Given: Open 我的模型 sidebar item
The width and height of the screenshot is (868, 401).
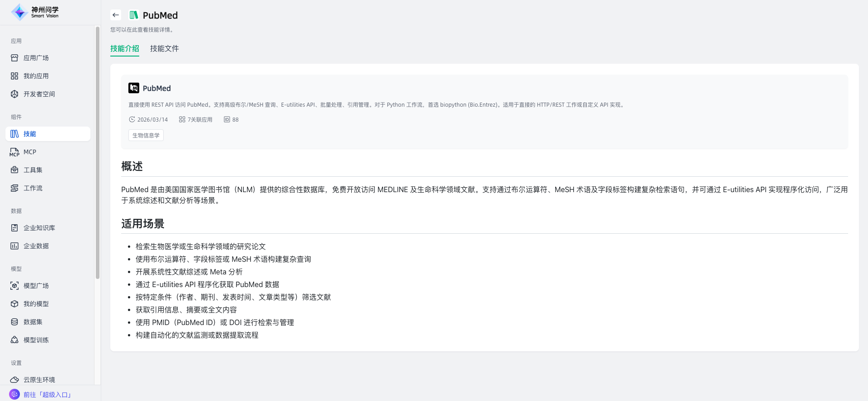Looking at the screenshot, I should coord(36,304).
